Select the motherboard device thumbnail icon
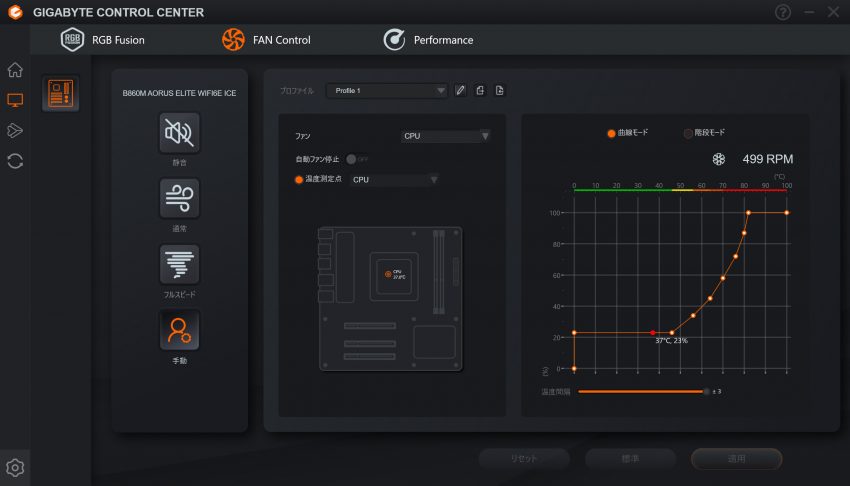The image size is (850, 486). pyautogui.click(x=60, y=94)
